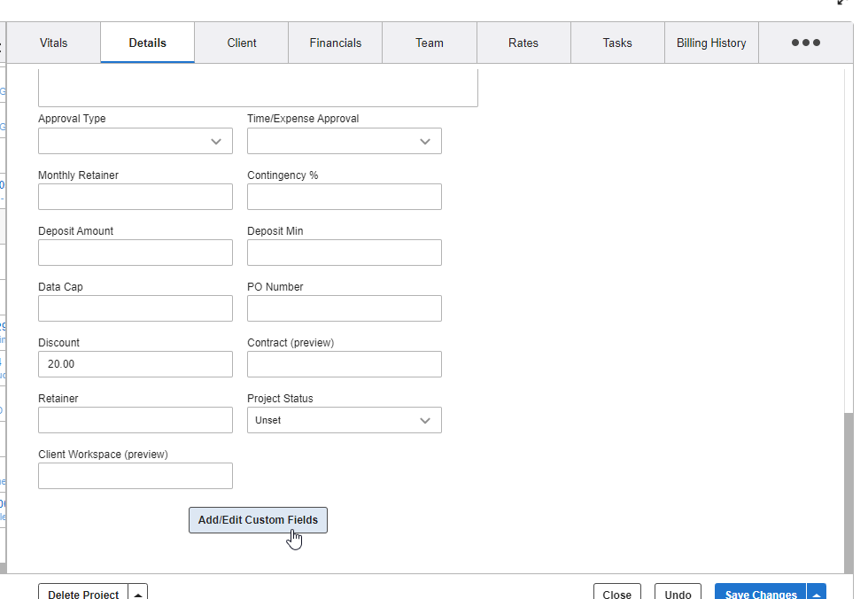
Task: Open the Team tab
Action: click(430, 42)
